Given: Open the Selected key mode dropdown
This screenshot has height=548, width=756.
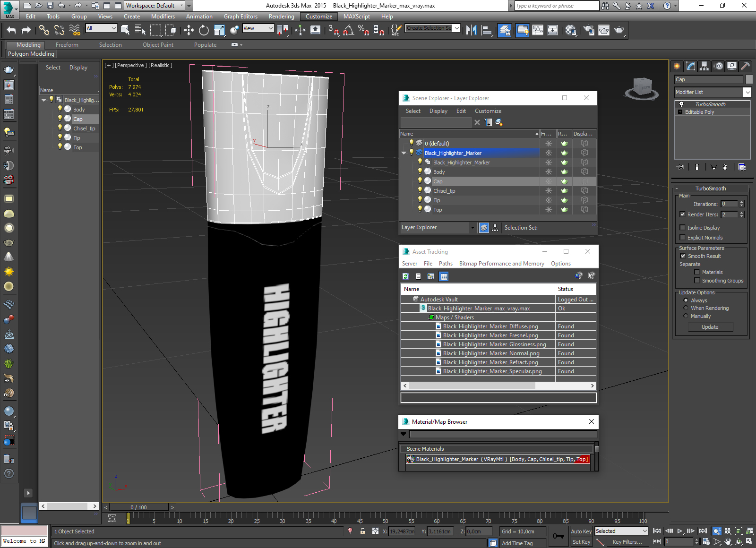Looking at the screenshot, I should (x=621, y=531).
